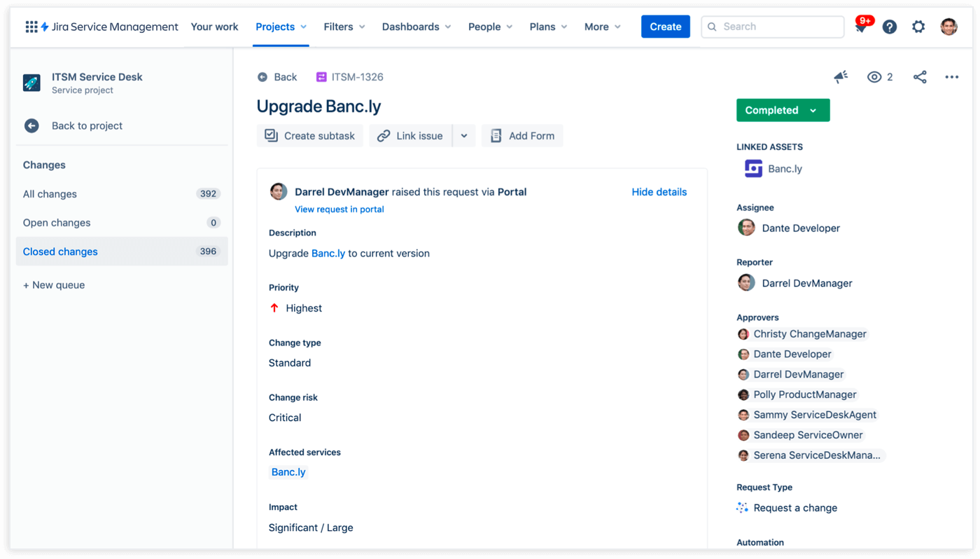
Task: Click the Back arrow icon above issue title
Action: (262, 77)
